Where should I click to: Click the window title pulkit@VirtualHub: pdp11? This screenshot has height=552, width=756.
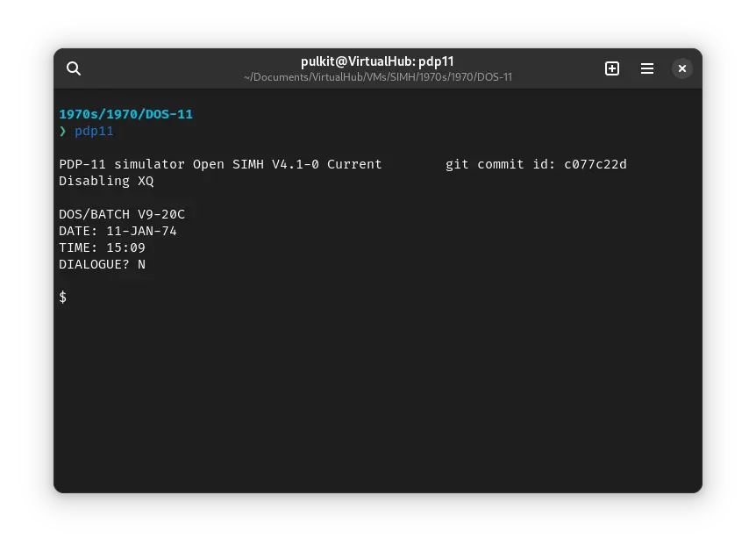377,61
